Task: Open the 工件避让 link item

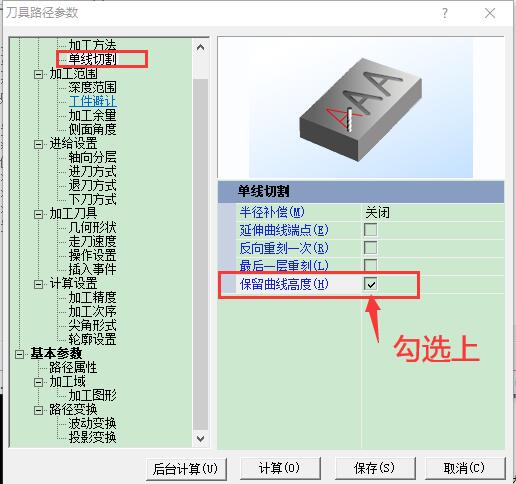Action: coord(93,101)
